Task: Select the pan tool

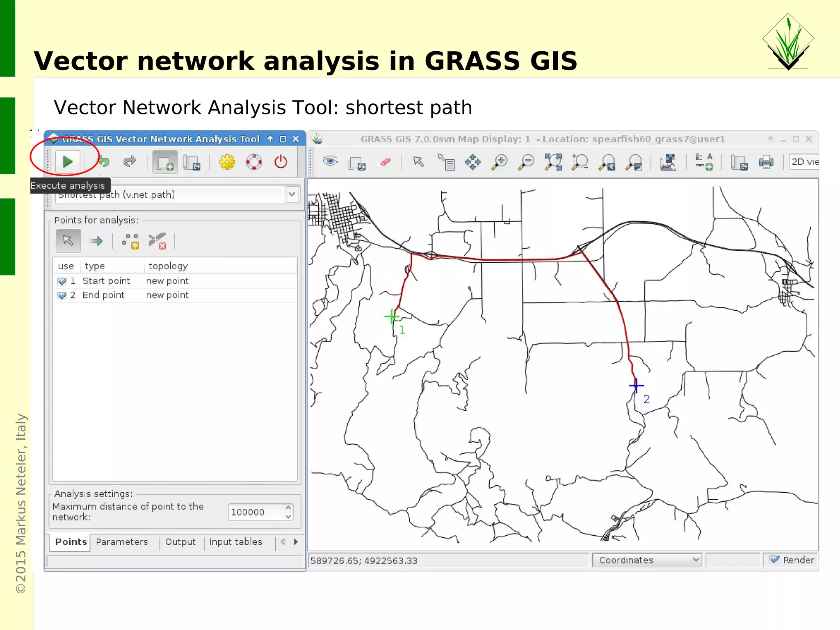Action: click(472, 162)
